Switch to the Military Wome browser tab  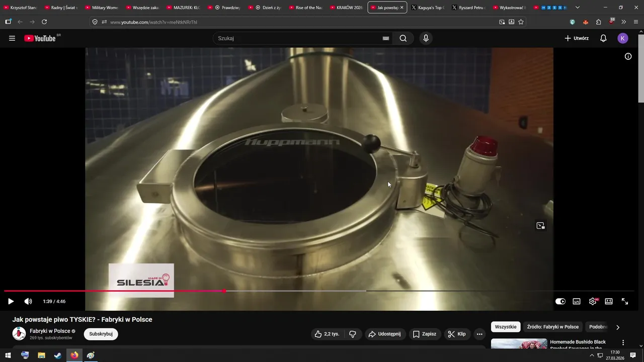[x=102, y=8]
